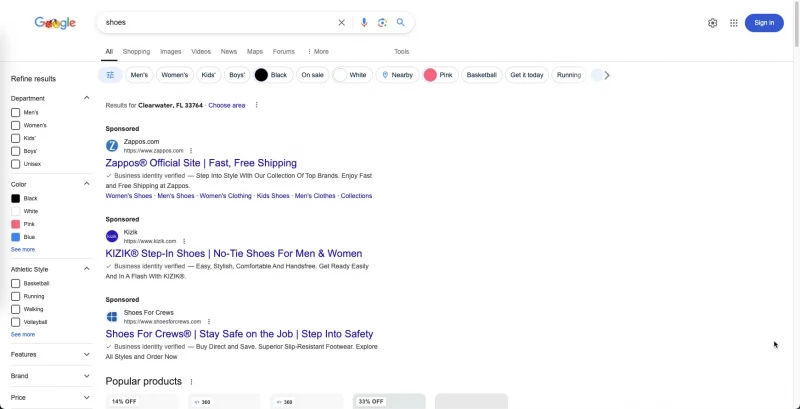The image size is (800, 409).
Task: Open Google Lens image search
Action: (x=382, y=22)
